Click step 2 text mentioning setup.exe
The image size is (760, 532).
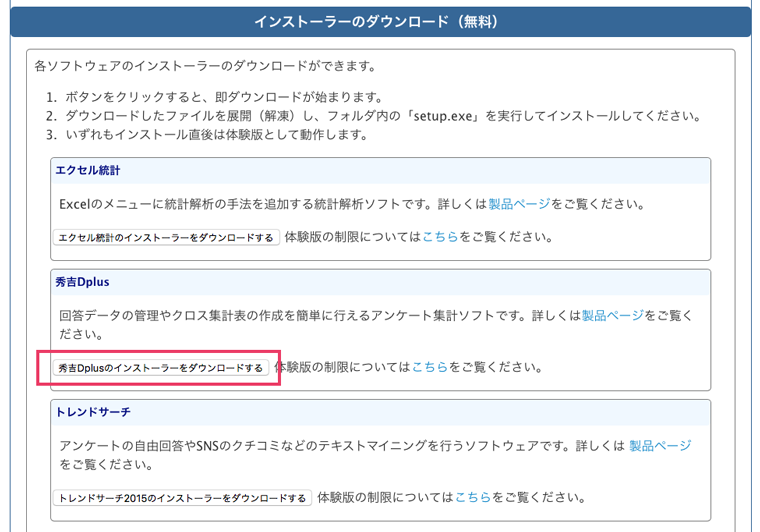383,116
